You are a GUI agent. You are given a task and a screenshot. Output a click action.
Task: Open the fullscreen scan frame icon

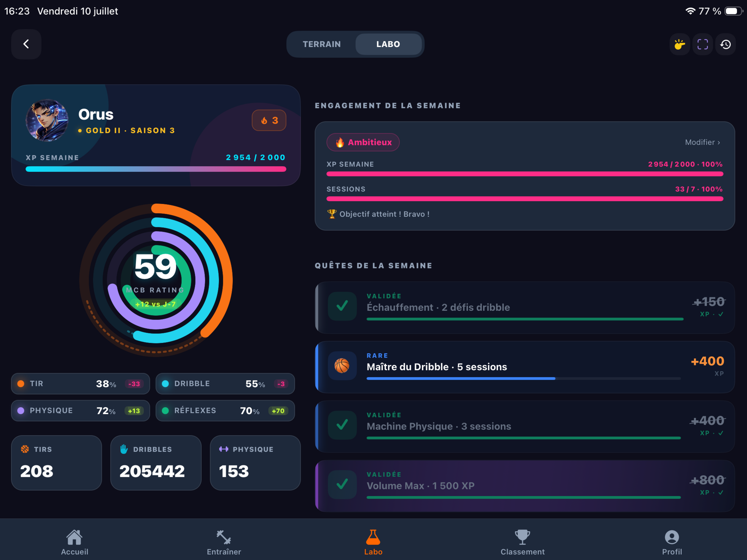[x=702, y=44]
